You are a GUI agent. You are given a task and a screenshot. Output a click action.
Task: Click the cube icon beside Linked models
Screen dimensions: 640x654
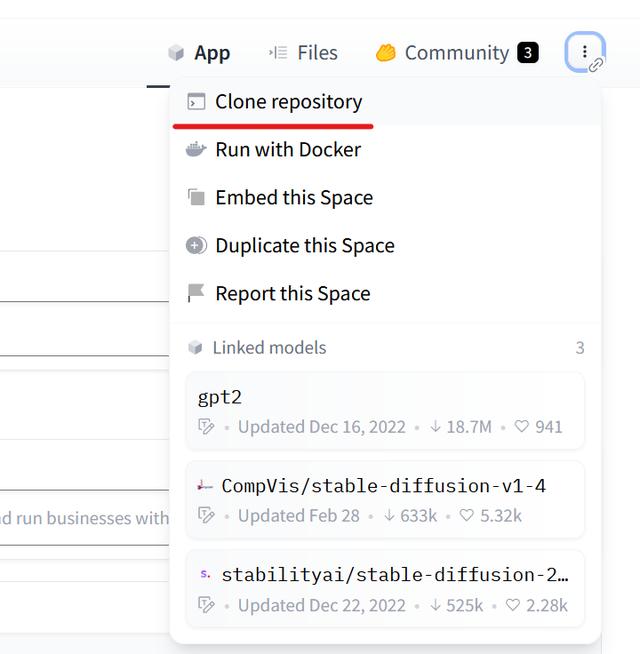tap(195, 347)
